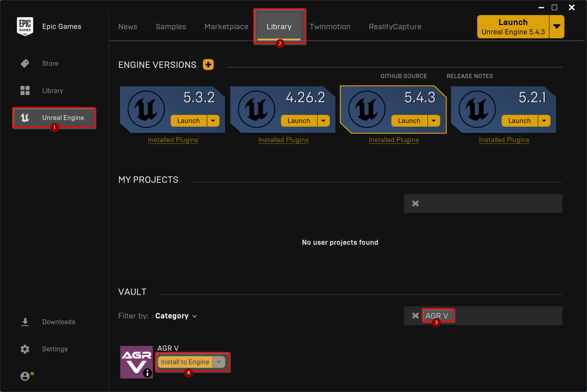587x392 pixels.
Task: Go to Library in sidebar
Action: click(x=53, y=91)
